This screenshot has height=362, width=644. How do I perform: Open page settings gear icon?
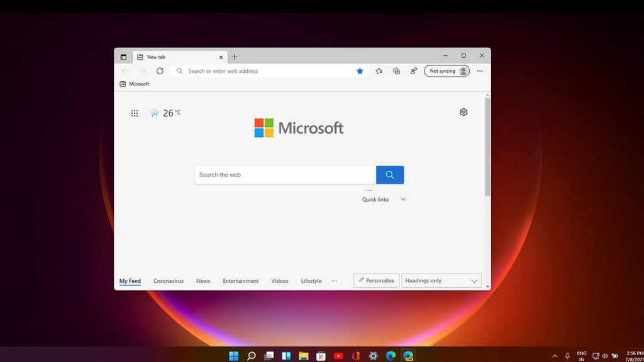click(x=464, y=112)
